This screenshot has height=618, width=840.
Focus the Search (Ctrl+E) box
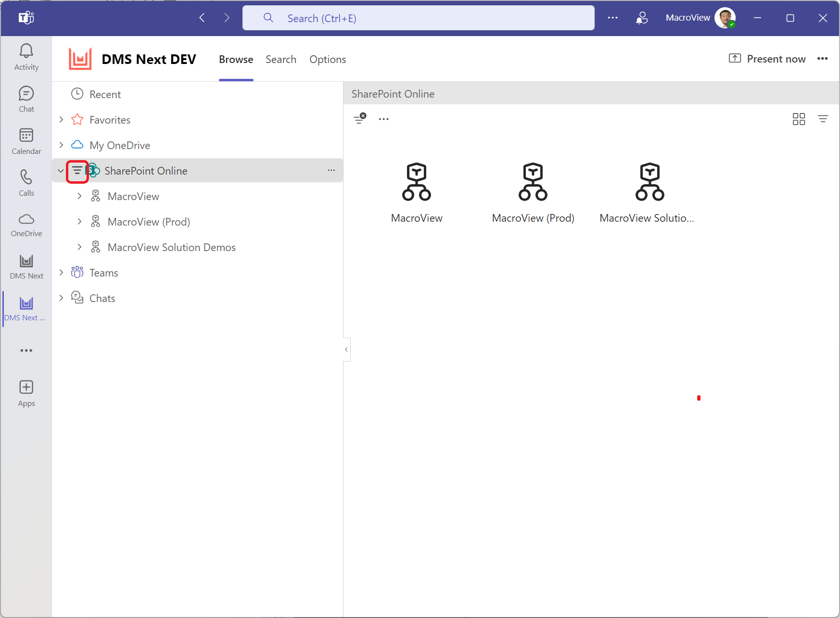click(419, 18)
